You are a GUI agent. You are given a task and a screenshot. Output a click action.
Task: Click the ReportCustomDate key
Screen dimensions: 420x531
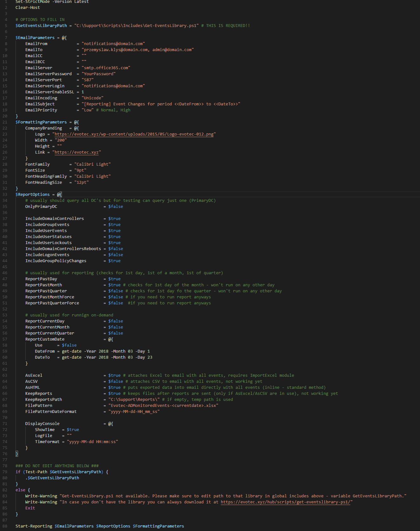(45, 339)
